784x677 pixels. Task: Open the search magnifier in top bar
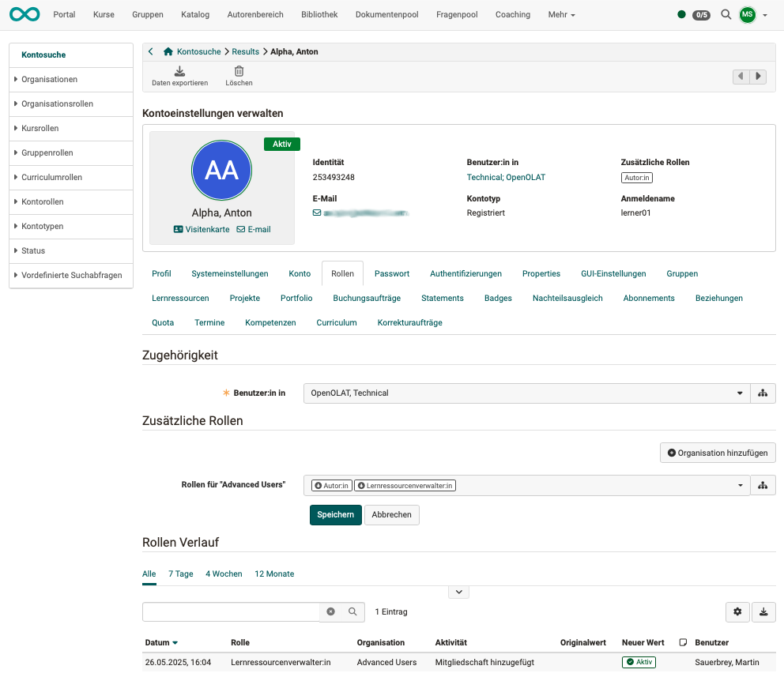[726, 14]
